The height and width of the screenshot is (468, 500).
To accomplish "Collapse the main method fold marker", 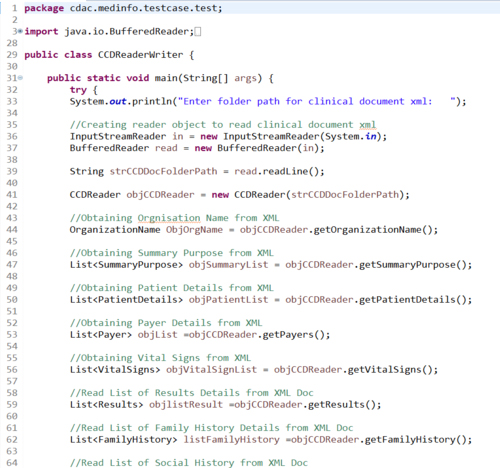I will (20, 78).
